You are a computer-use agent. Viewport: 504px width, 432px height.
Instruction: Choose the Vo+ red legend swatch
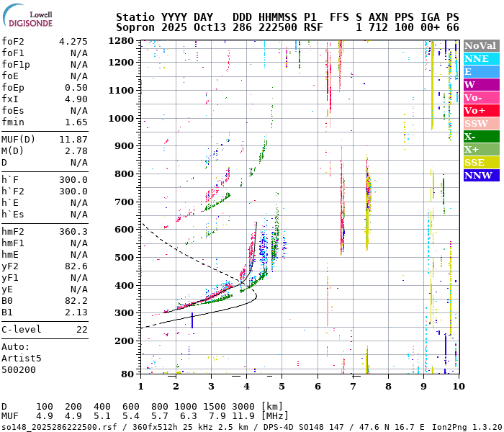pyautogui.click(x=480, y=110)
